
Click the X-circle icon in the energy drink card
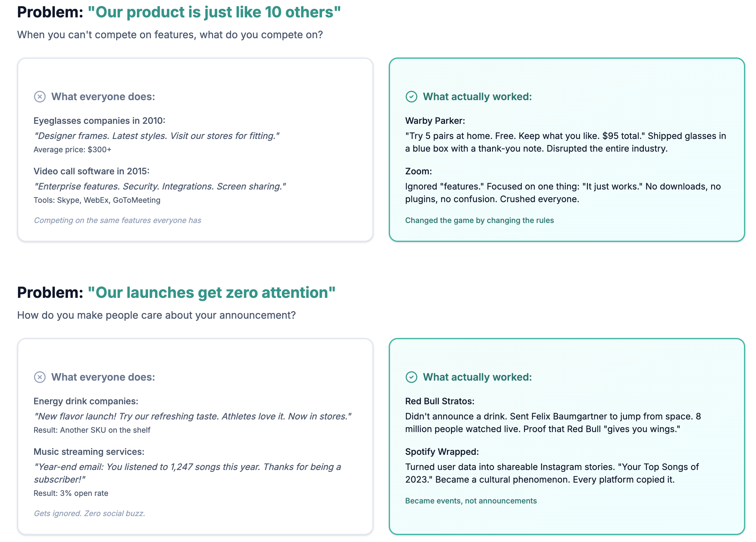pyautogui.click(x=40, y=377)
